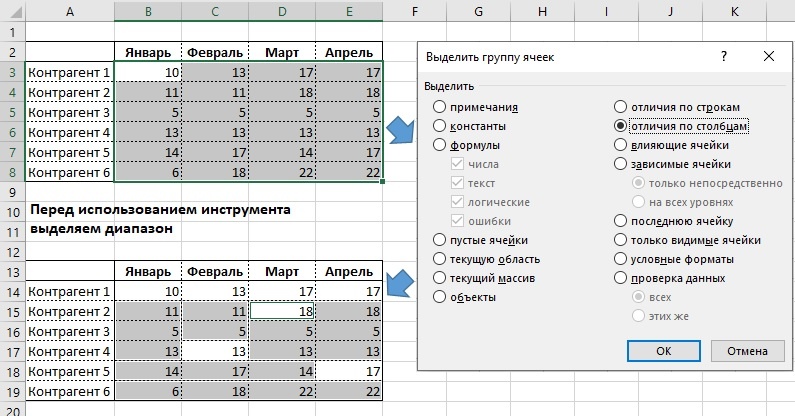Click the select-all corner of the sheet
The image size is (795, 416).
13,11
